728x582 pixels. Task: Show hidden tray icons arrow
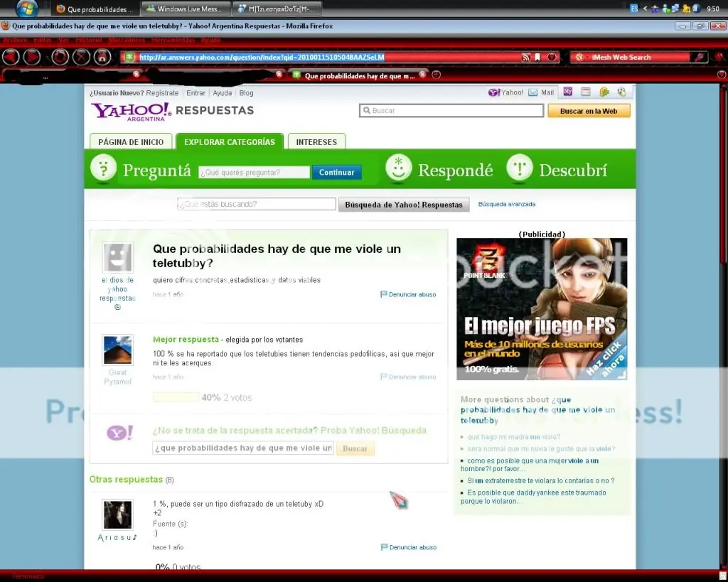click(x=645, y=9)
